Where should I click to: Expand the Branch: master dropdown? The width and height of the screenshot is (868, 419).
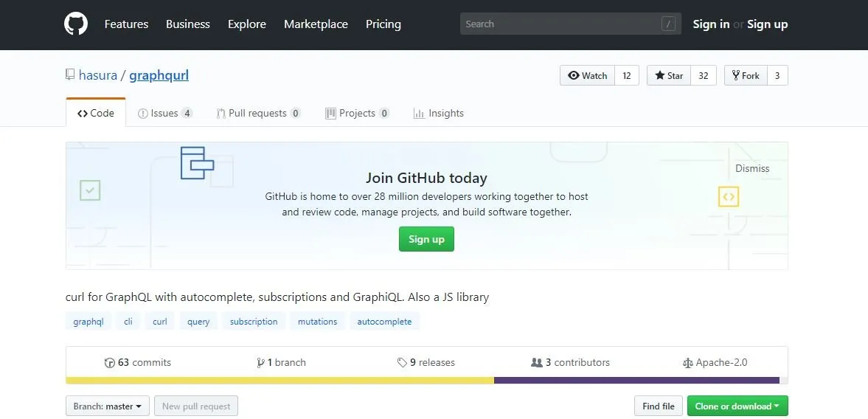[x=108, y=406]
